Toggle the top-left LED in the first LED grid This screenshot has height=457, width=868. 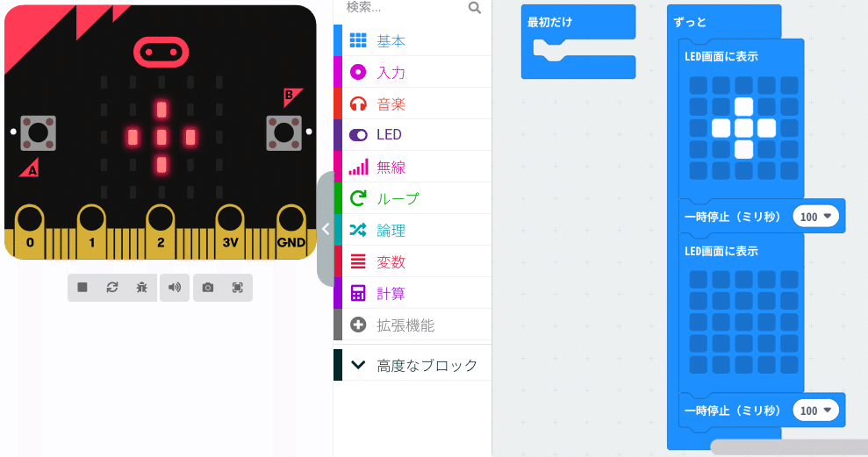(698, 86)
